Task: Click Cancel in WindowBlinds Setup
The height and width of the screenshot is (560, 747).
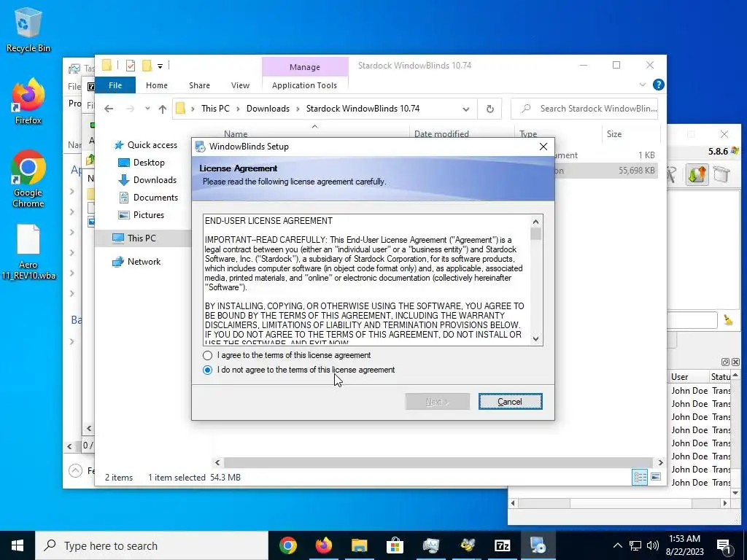Action: 510,402
